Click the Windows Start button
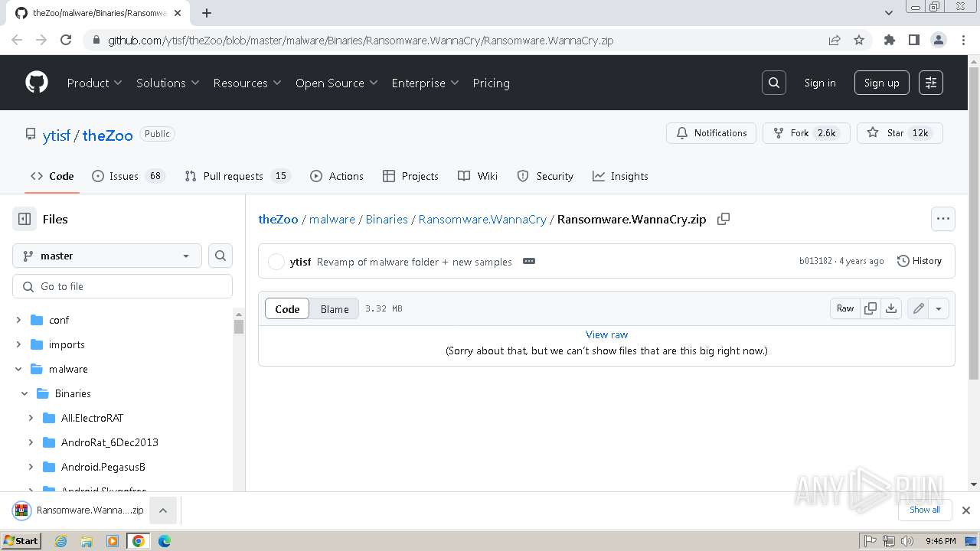 point(21,541)
